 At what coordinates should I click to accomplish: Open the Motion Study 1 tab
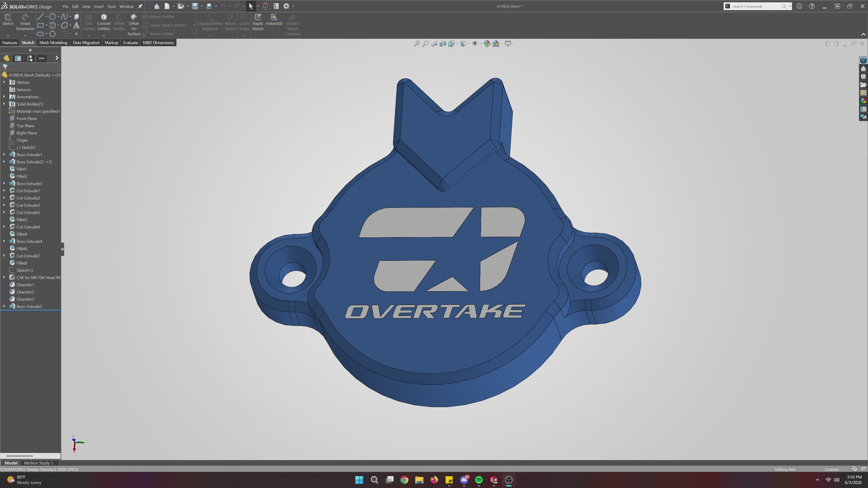point(38,463)
